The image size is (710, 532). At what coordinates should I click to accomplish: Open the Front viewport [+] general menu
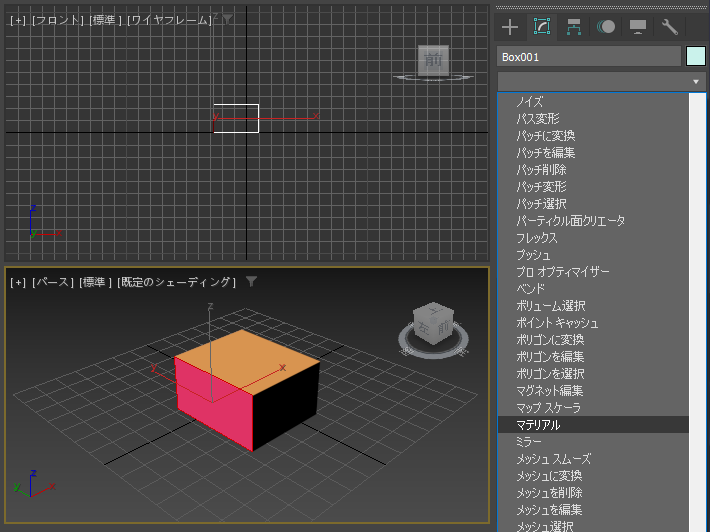point(18,20)
